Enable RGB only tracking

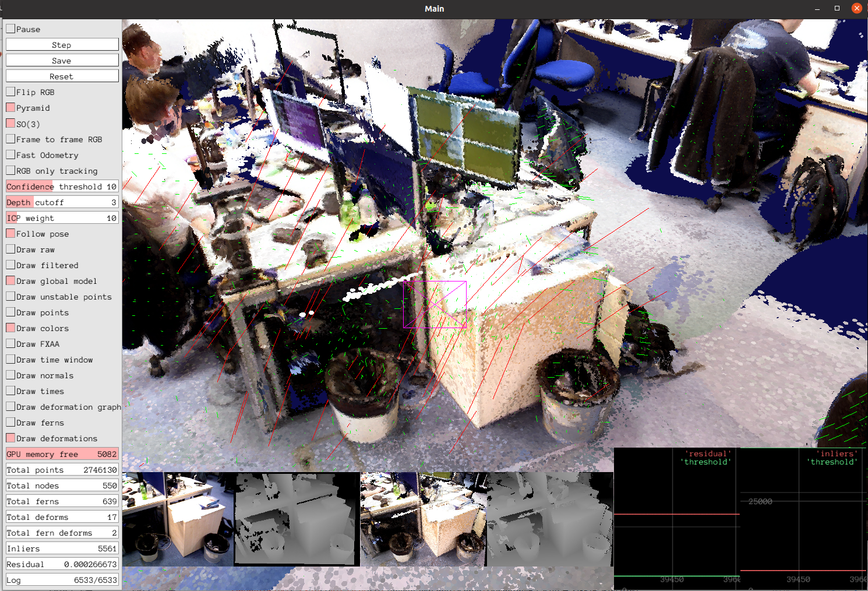(x=10, y=170)
